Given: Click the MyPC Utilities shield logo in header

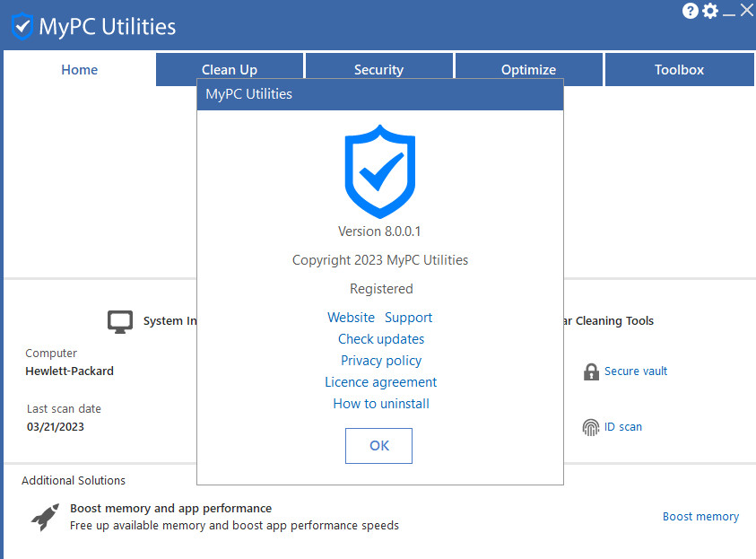Looking at the screenshot, I should tap(22, 26).
